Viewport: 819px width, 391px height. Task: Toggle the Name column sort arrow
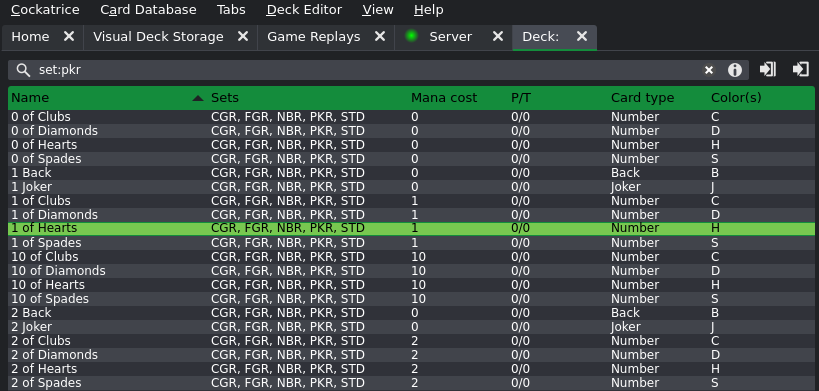coord(197,98)
